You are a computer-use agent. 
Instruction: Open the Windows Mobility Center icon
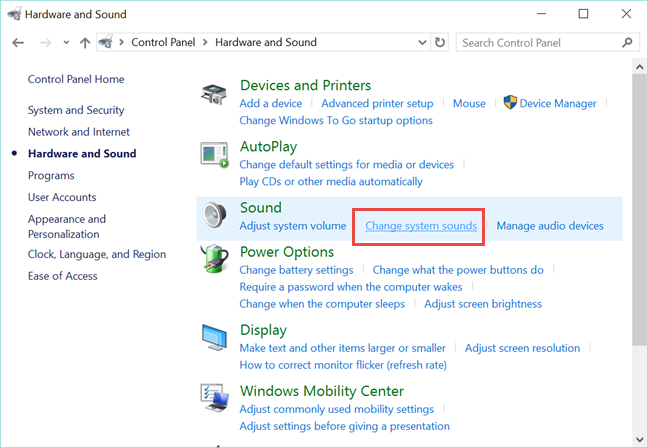[x=215, y=401]
